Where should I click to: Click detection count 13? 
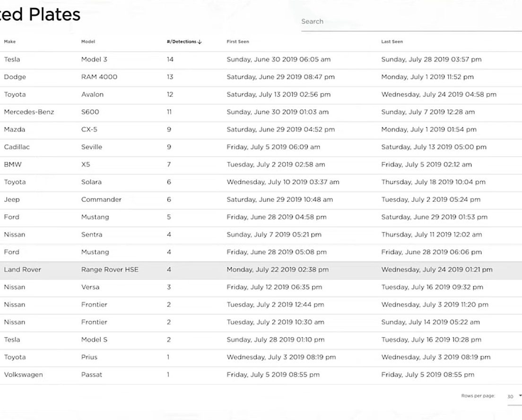[170, 77]
